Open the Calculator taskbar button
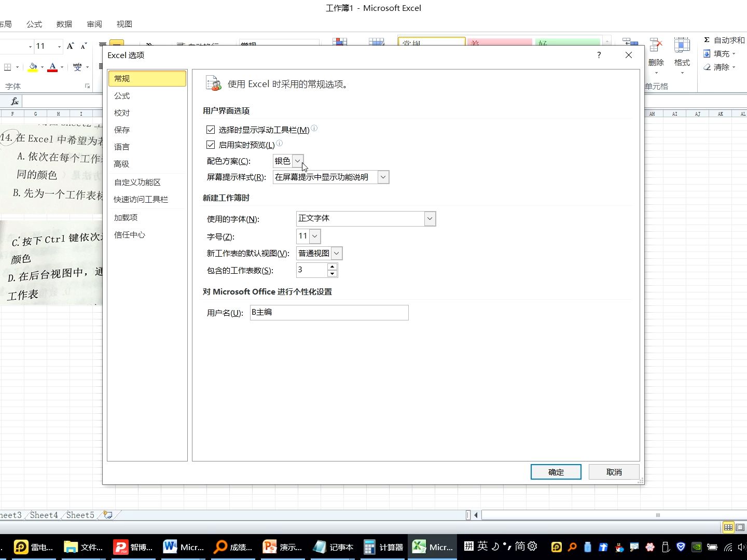Viewport: 747px width, 560px height. (384, 547)
